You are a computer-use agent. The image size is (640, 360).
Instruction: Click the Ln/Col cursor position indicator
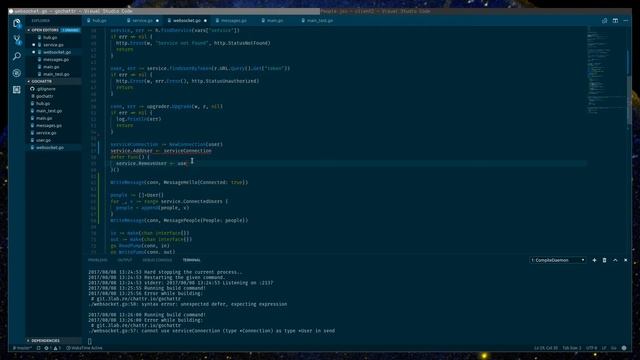(x=545, y=348)
